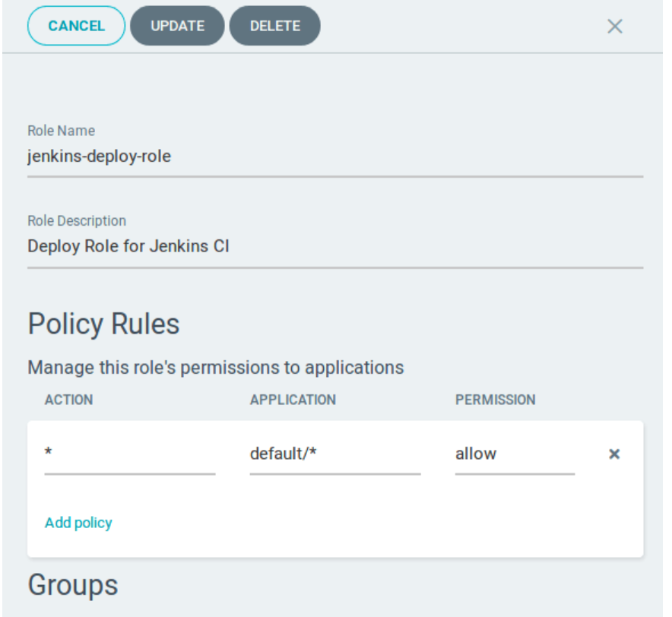The width and height of the screenshot is (672, 617).
Task: Click the permissions description text under Policy Rules
Action: (216, 368)
